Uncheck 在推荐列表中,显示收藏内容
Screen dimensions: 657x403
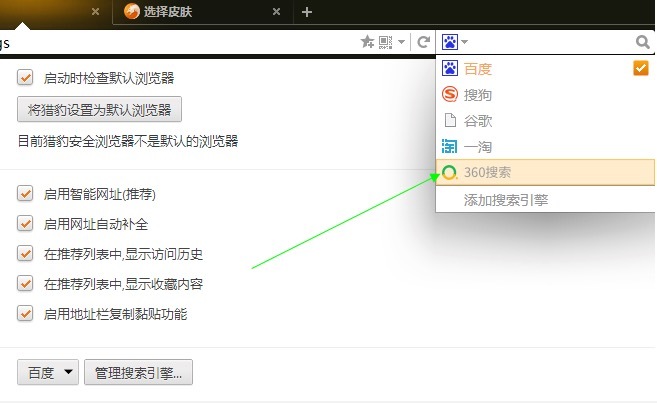coord(25,284)
